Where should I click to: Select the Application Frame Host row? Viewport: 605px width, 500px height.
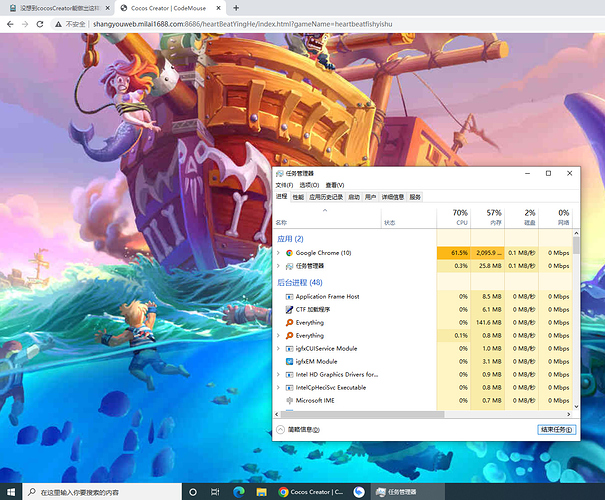point(422,297)
